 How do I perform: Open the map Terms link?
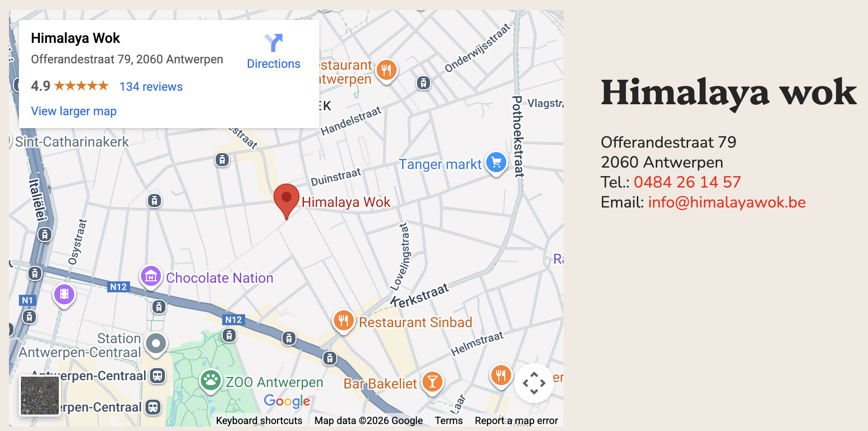pyautogui.click(x=448, y=421)
